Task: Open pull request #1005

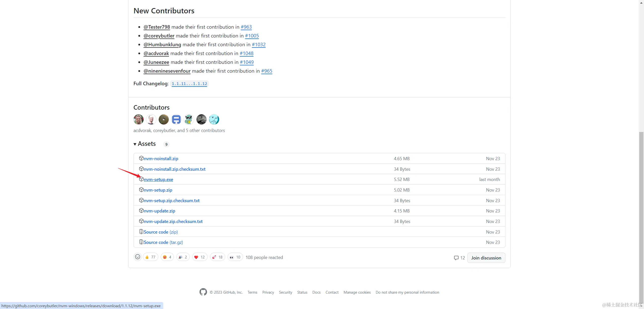Action: pyautogui.click(x=252, y=36)
